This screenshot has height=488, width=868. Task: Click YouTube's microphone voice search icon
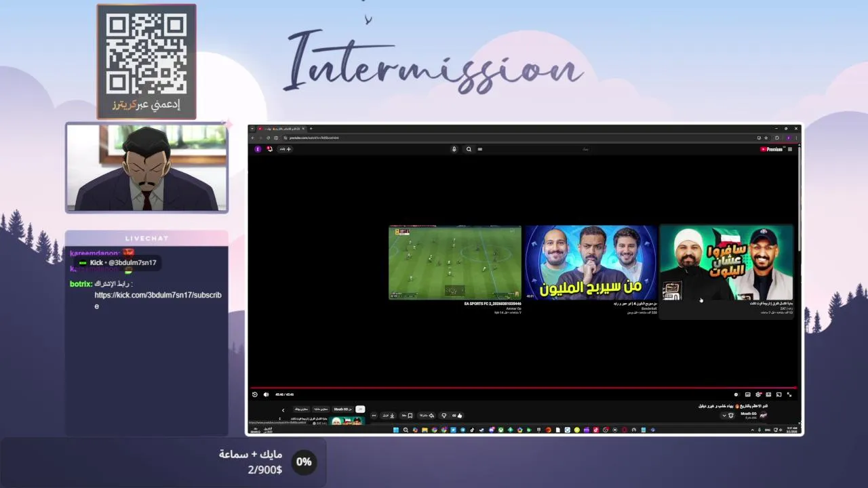pos(454,149)
